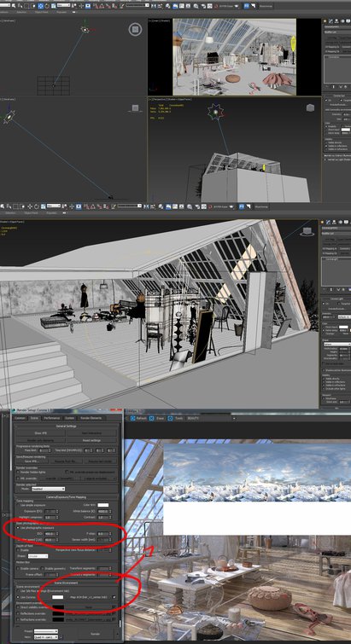The width and height of the screenshot is (351, 644).
Task: Open the Tools icon in the frame buffer
Action: 170,418
